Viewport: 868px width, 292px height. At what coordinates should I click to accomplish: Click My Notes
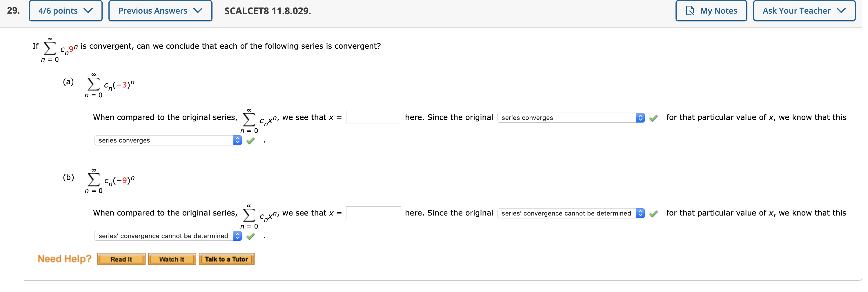[711, 10]
